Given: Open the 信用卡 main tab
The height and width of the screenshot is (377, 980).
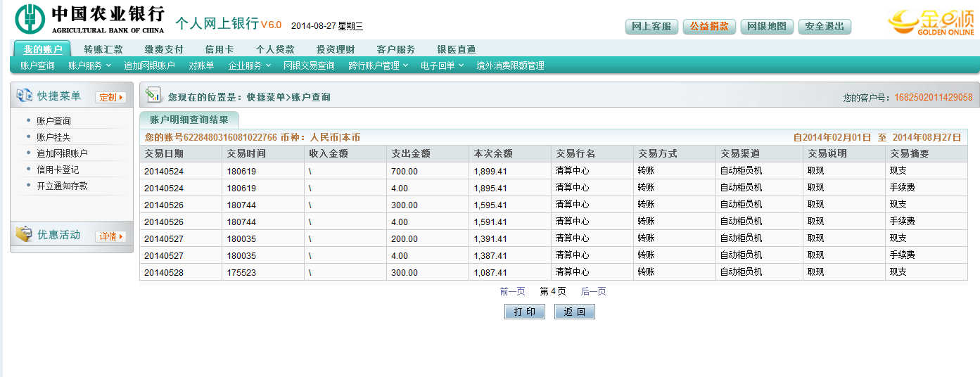Looking at the screenshot, I should click(219, 49).
